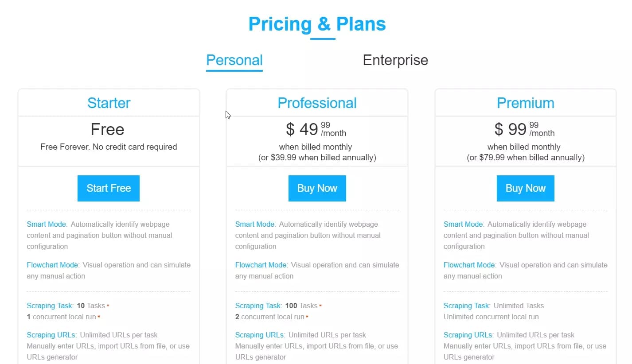Open the Smart Mode link in Premium column
632x364 pixels.
tap(463, 224)
